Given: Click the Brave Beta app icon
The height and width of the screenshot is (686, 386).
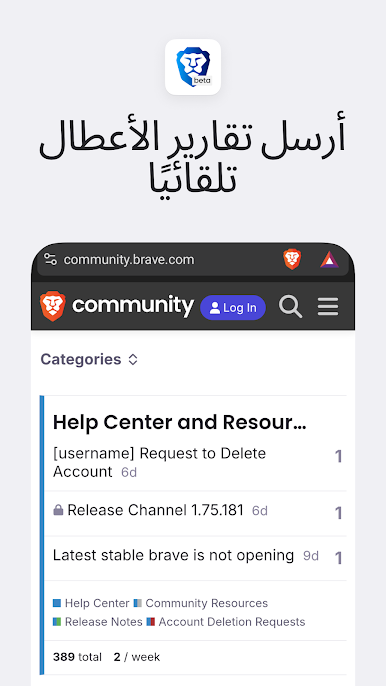Looking at the screenshot, I should click(193, 67).
